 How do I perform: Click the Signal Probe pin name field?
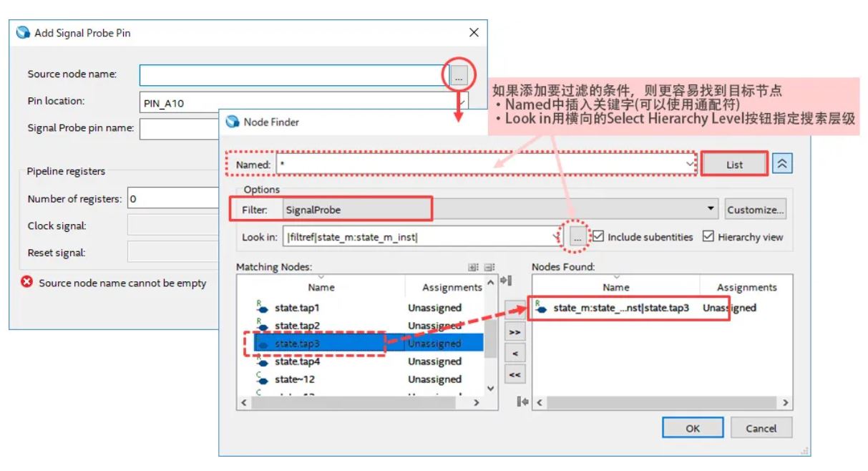click(x=180, y=129)
